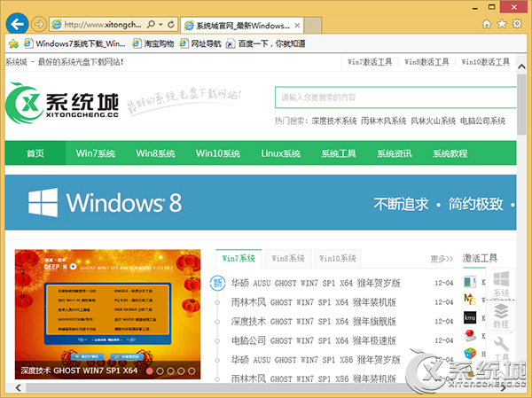Click the Home icon in browser toolbar
This screenshot has width=532, height=398.
pos(487,24)
